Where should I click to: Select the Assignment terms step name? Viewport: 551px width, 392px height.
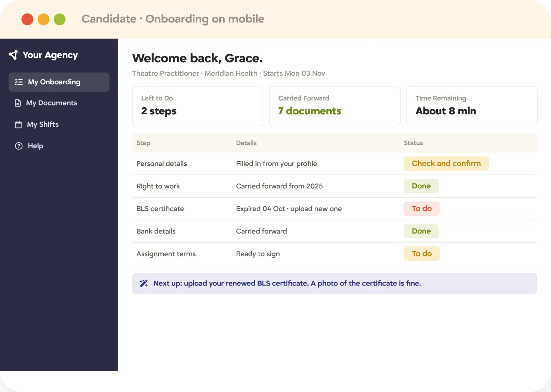coord(166,254)
